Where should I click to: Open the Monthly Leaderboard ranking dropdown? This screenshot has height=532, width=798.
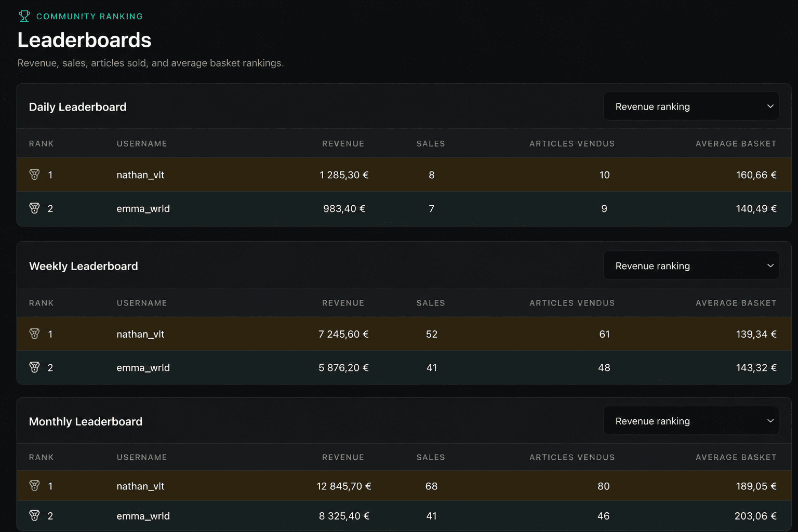click(x=691, y=421)
